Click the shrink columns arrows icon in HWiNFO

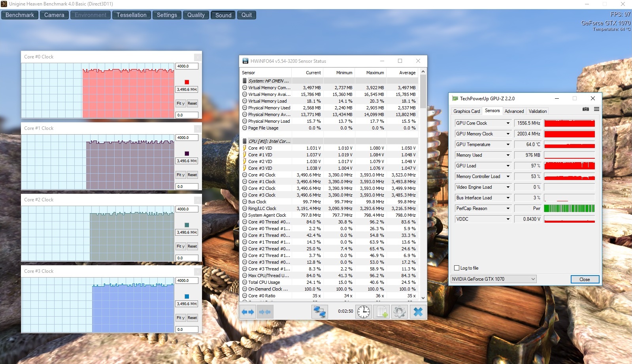(264, 312)
